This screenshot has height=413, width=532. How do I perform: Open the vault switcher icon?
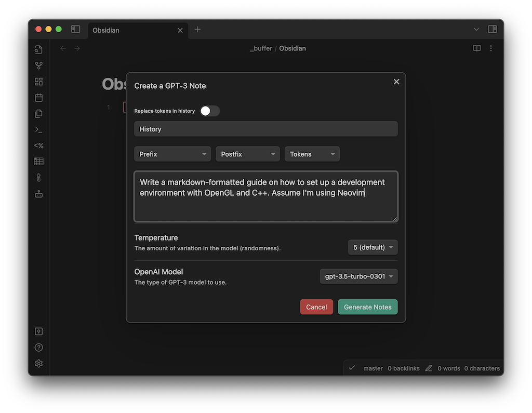pos(38,331)
